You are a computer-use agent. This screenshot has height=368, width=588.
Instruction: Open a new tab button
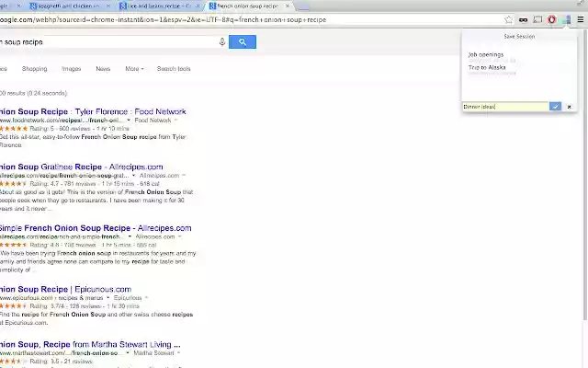(x=303, y=6)
